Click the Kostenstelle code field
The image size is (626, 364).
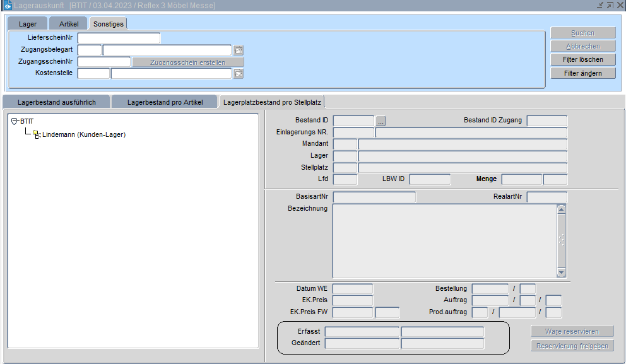[93, 74]
